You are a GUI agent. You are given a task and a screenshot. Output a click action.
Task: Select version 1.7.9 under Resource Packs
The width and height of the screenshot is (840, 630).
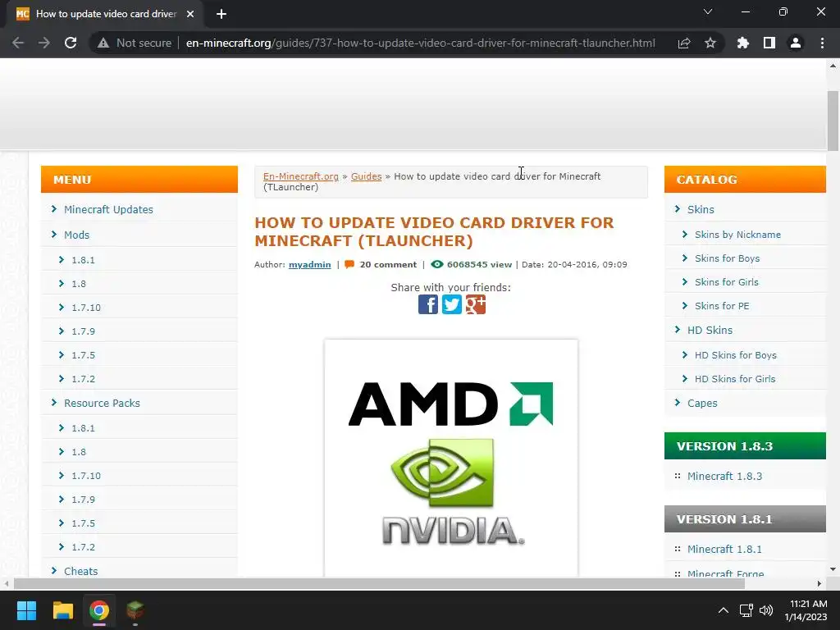[83, 500]
